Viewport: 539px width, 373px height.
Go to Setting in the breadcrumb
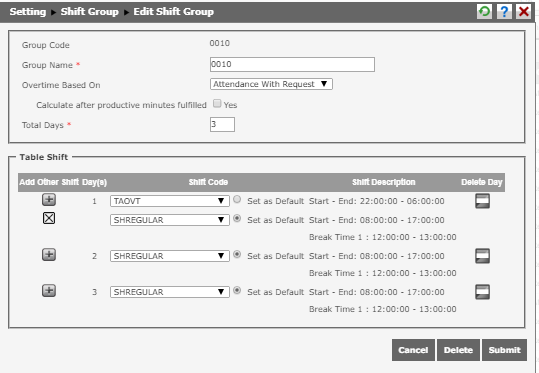click(28, 12)
